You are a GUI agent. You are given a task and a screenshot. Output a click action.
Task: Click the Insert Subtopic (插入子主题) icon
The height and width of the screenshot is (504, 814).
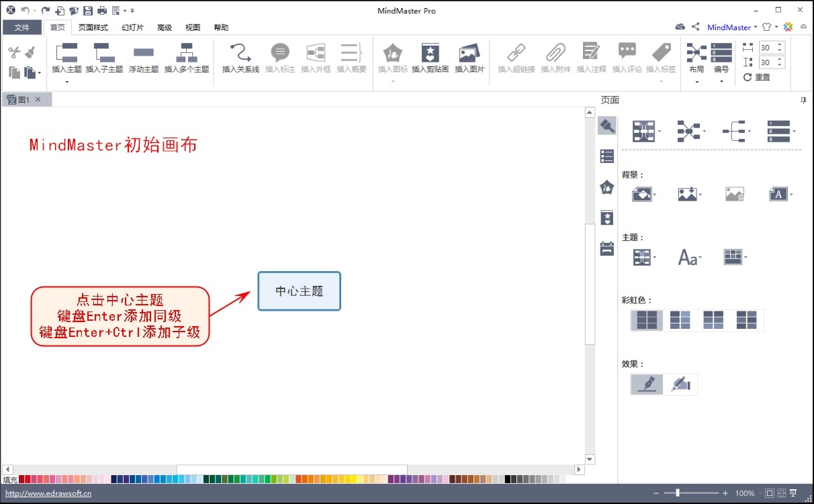104,52
